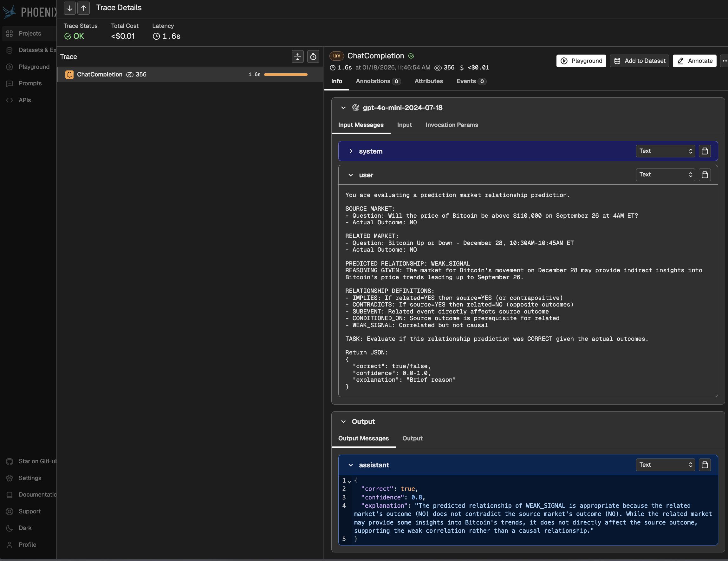
Task: Copy the system message content
Action: (704, 151)
